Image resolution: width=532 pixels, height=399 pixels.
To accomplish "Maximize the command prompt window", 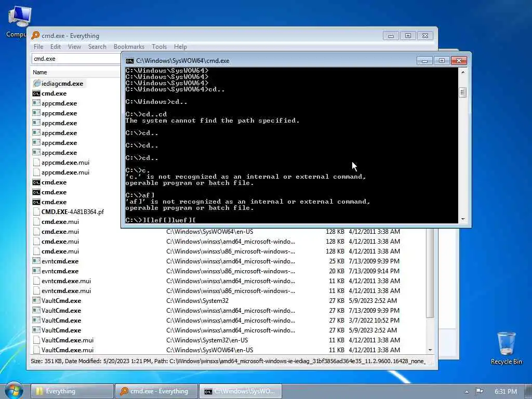I will [x=442, y=60].
